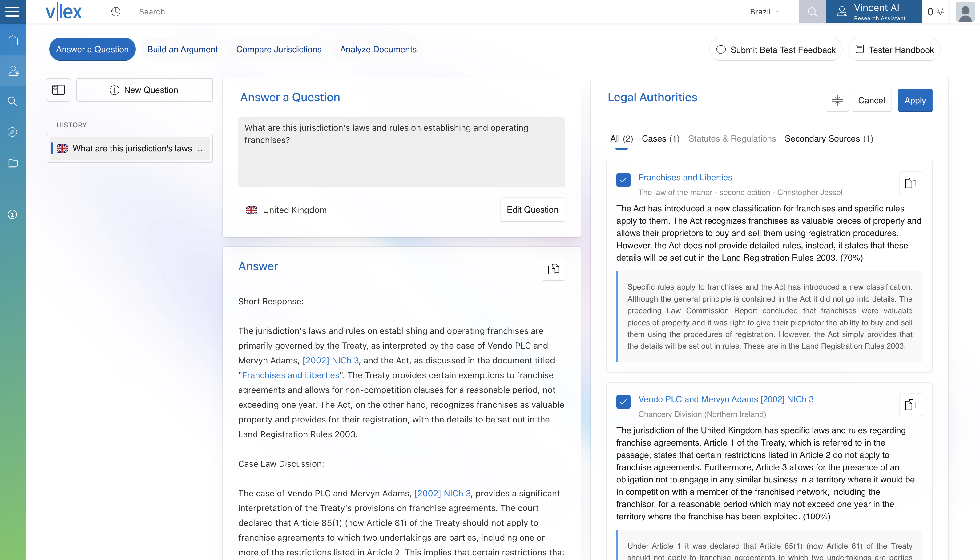Open the user profile avatar menu
Viewport: 980px width, 560px height.
(x=965, y=12)
